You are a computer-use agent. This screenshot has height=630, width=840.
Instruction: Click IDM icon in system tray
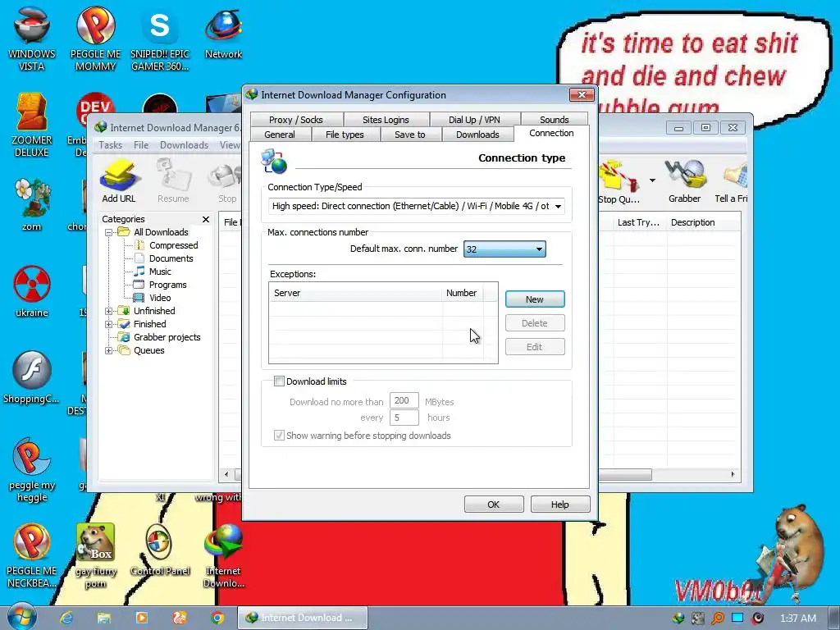tap(678, 618)
